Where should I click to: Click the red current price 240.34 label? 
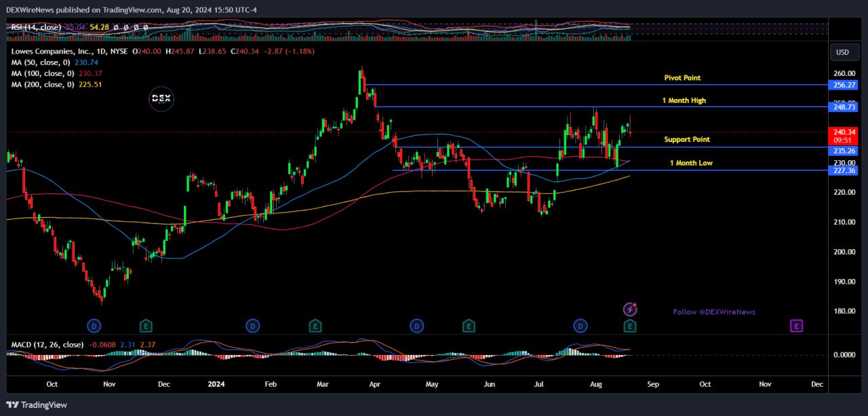pyautogui.click(x=844, y=132)
